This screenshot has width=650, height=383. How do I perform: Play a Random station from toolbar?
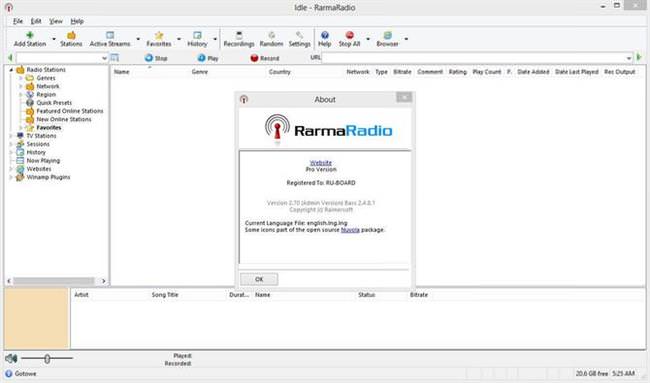(272, 35)
